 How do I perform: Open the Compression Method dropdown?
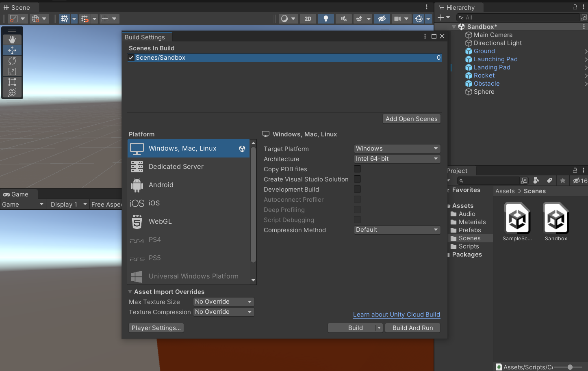click(x=397, y=230)
